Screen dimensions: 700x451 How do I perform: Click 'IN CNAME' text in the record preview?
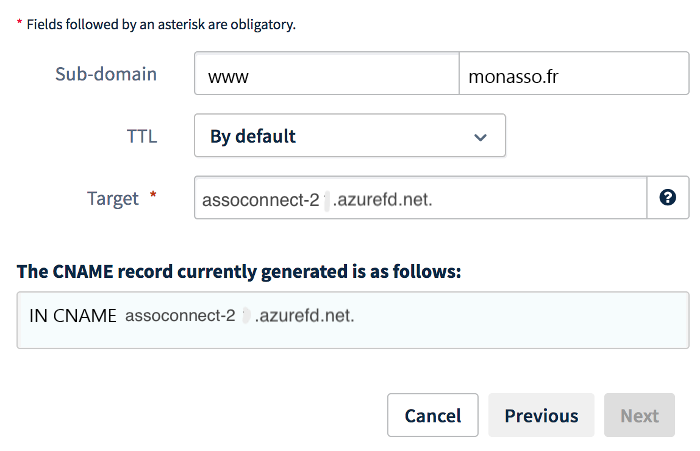(73, 316)
